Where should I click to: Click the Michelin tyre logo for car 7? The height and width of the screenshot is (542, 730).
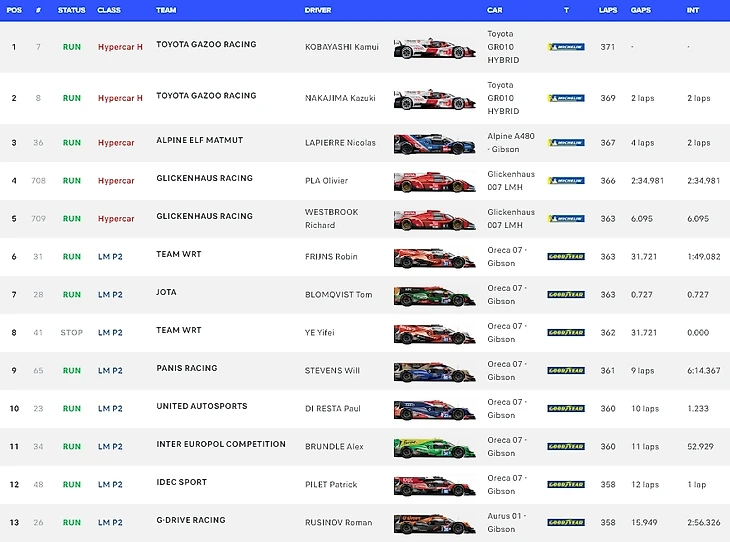tap(566, 47)
